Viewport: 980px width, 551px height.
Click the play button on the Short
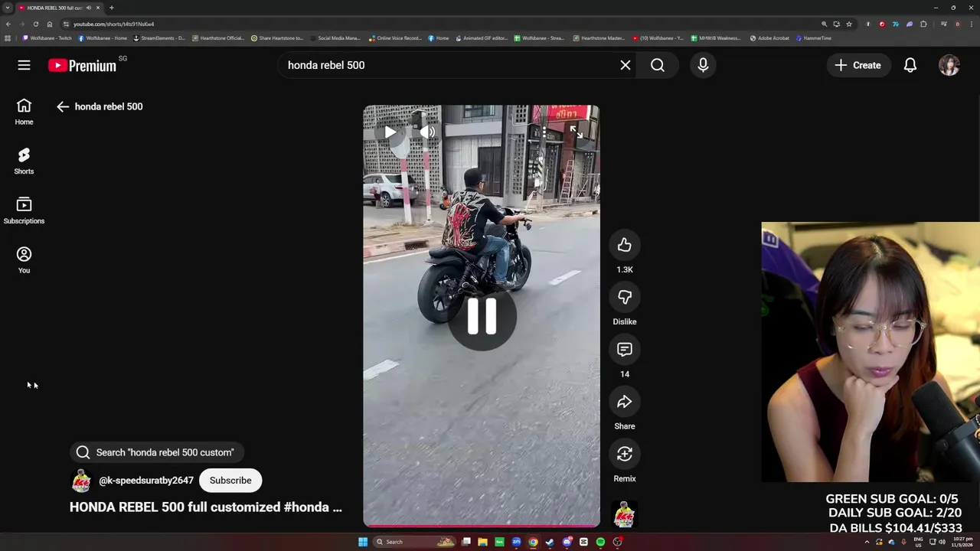click(x=390, y=132)
